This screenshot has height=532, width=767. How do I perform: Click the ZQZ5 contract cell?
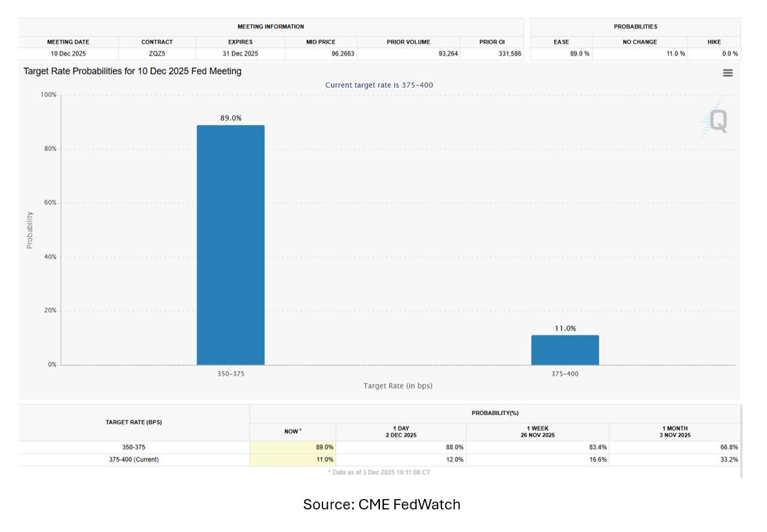(157, 54)
